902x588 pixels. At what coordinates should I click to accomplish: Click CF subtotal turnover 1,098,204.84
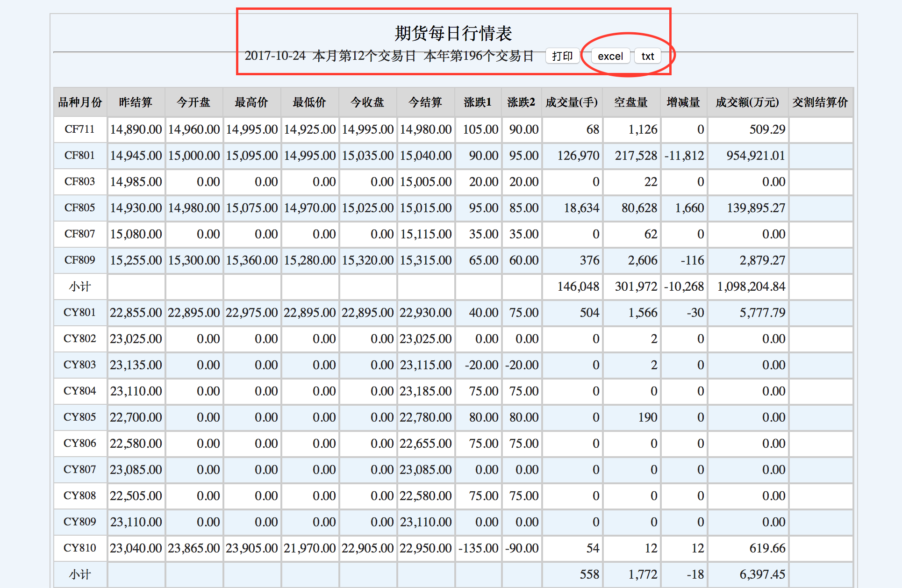[752, 286]
